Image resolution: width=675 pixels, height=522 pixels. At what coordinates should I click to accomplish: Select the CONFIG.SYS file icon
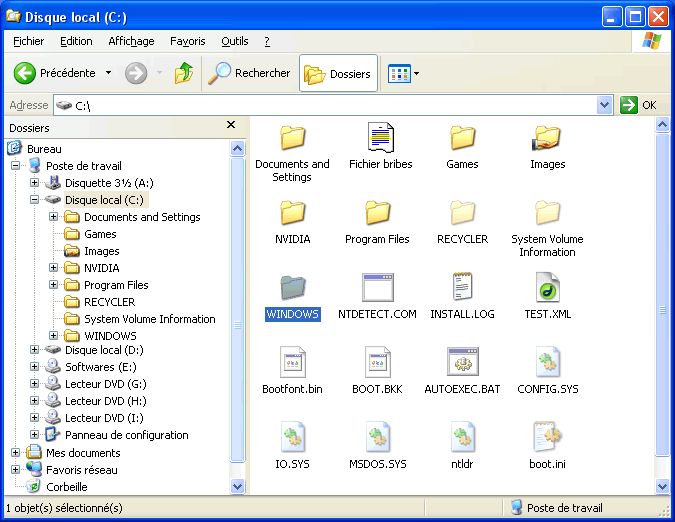547,362
